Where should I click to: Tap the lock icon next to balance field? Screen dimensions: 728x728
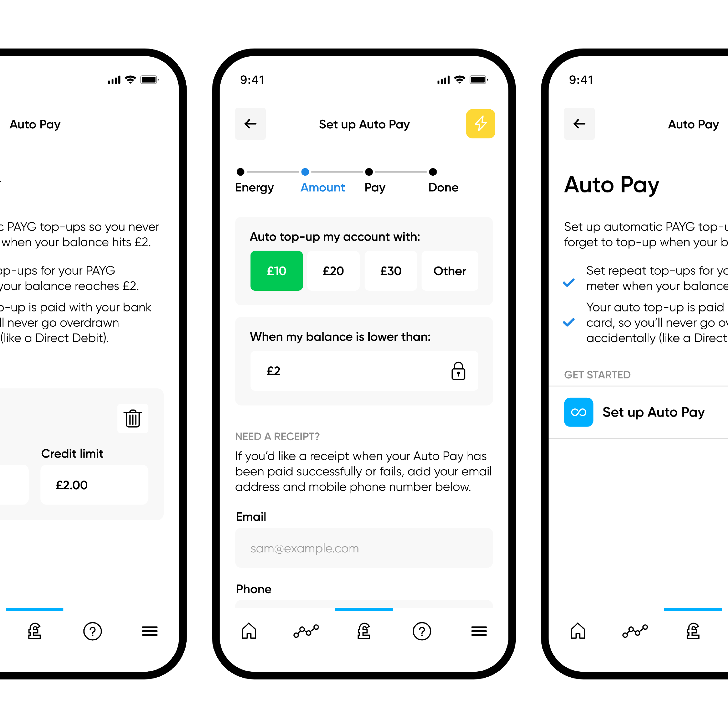(459, 371)
